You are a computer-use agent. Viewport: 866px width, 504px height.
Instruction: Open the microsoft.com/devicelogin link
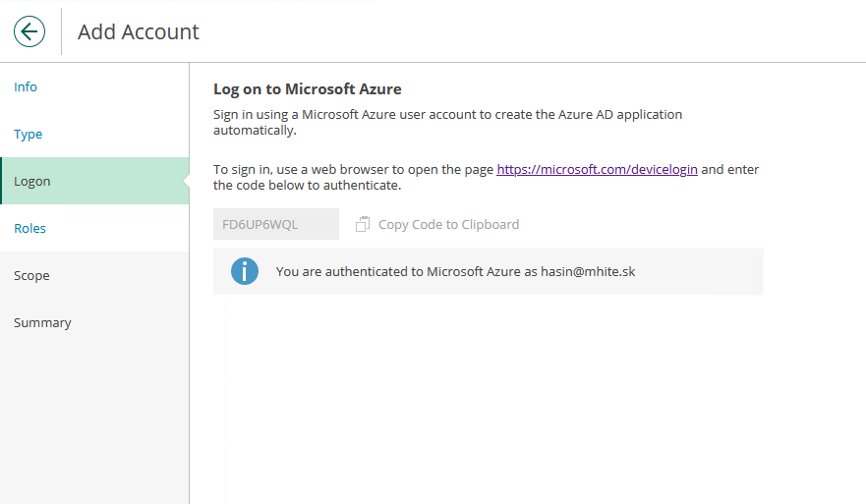pyautogui.click(x=597, y=170)
